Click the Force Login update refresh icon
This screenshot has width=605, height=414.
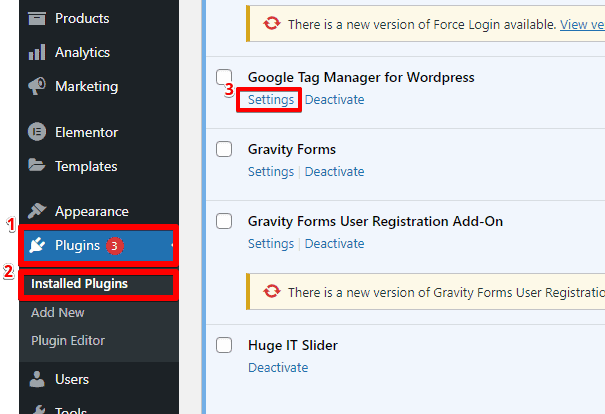click(272, 24)
